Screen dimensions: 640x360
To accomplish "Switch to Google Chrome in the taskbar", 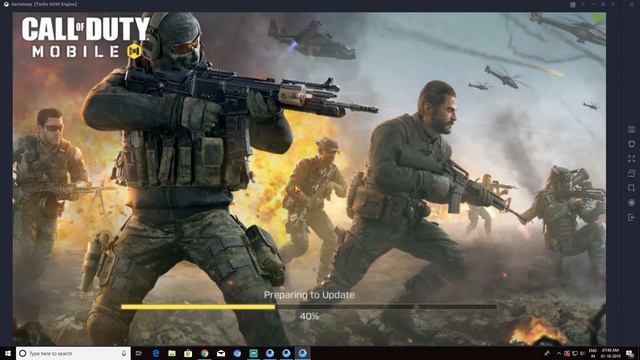I will [x=204, y=353].
